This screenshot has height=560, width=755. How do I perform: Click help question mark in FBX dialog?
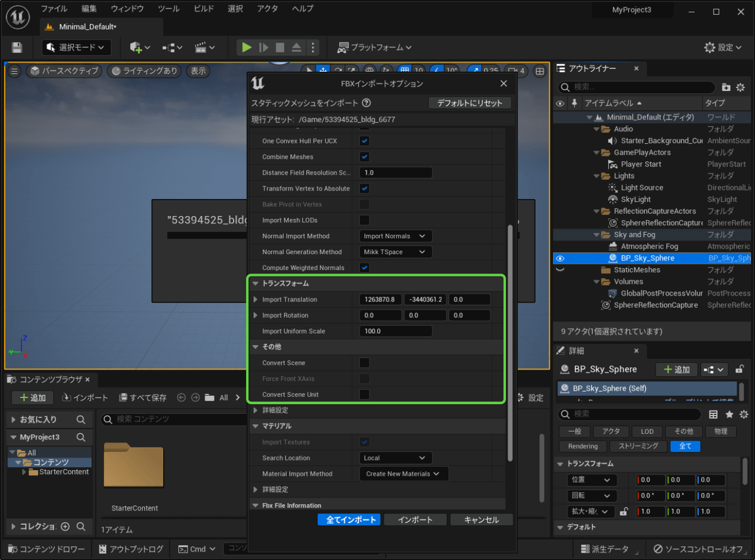(x=367, y=103)
